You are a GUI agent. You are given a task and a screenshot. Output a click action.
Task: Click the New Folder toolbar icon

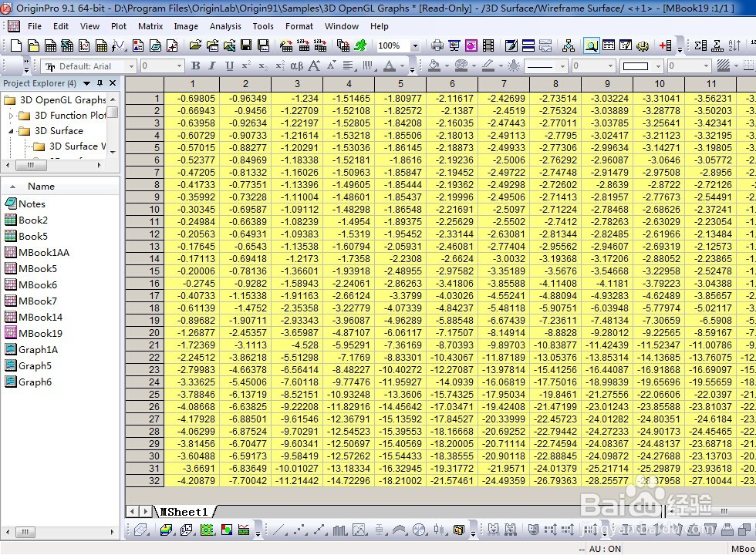pos(33,45)
